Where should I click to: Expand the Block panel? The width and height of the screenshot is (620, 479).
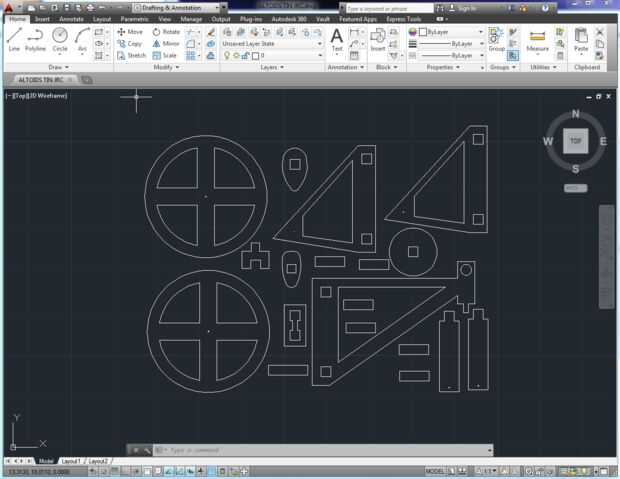[386, 67]
